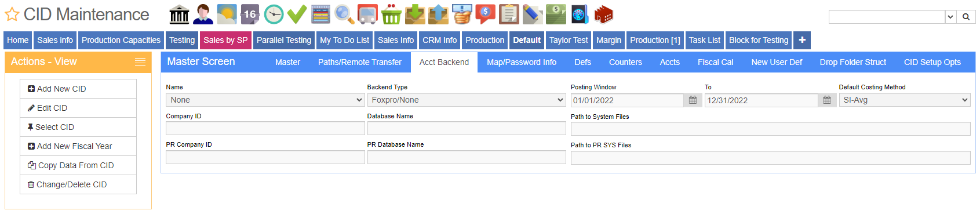Click Add New CID action
980x214 pixels.
coord(78,89)
